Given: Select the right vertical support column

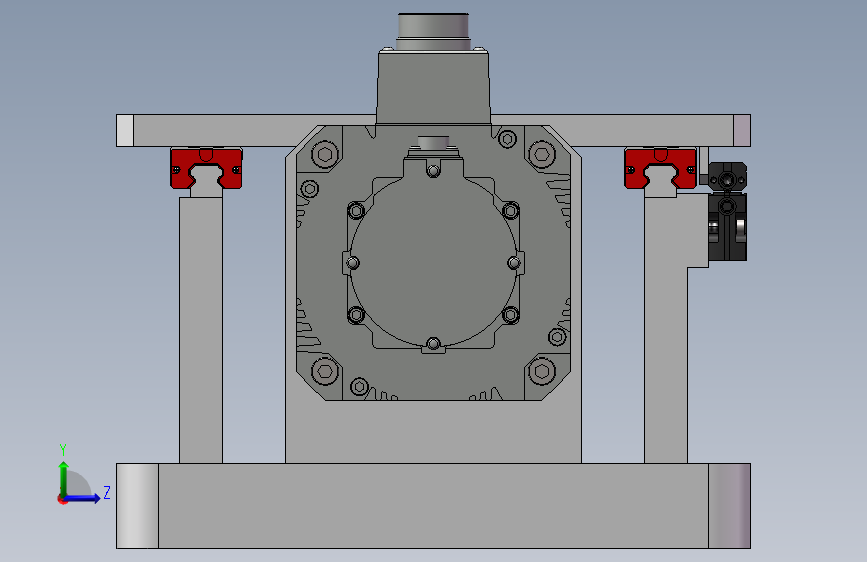Looking at the screenshot, I should pyautogui.click(x=666, y=332).
